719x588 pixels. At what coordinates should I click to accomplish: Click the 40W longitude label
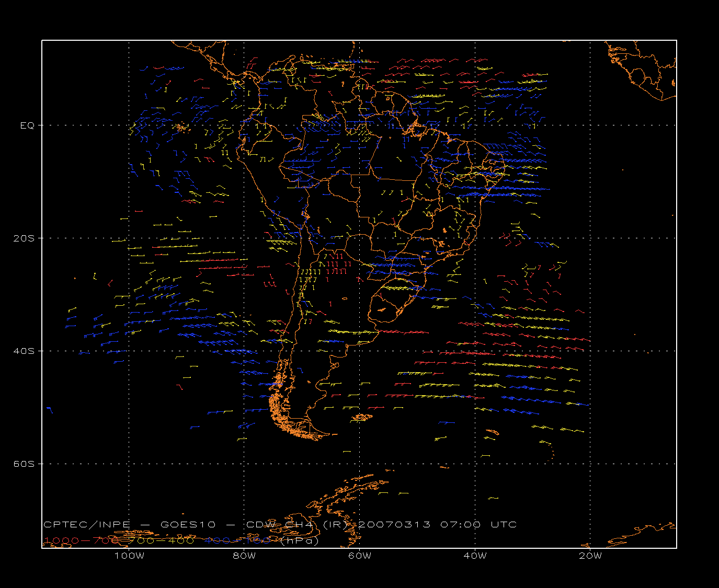pos(475,556)
